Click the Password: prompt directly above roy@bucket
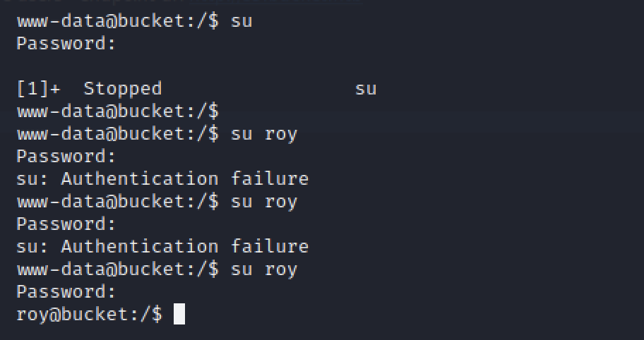644x340 pixels. (x=66, y=292)
